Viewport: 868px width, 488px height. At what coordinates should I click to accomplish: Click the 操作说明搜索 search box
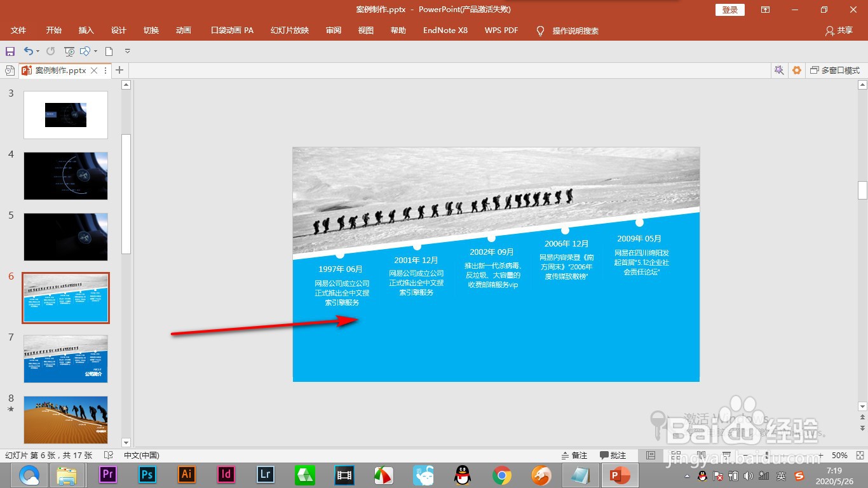[567, 30]
